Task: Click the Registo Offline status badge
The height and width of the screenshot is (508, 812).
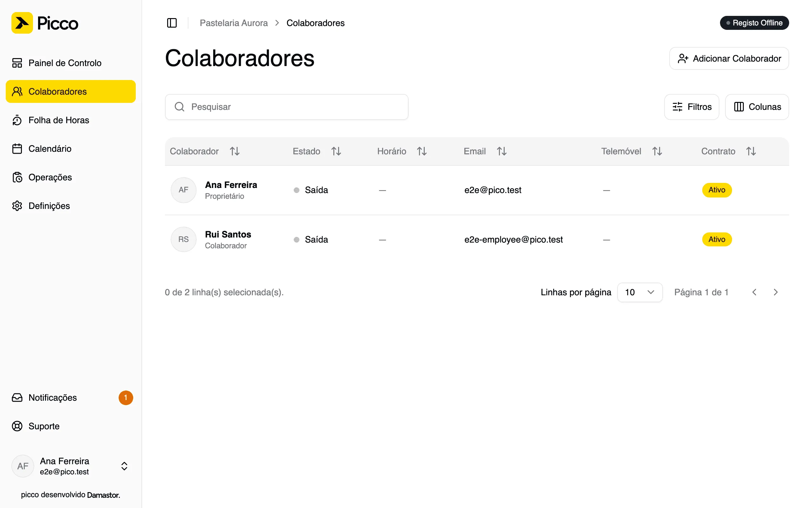Action: click(754, 23)
